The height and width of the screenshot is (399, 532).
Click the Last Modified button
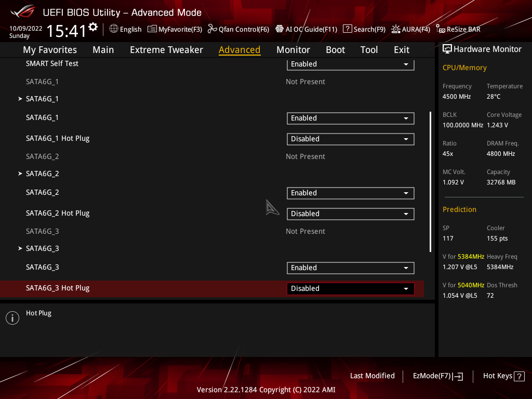tap(372, 376)
